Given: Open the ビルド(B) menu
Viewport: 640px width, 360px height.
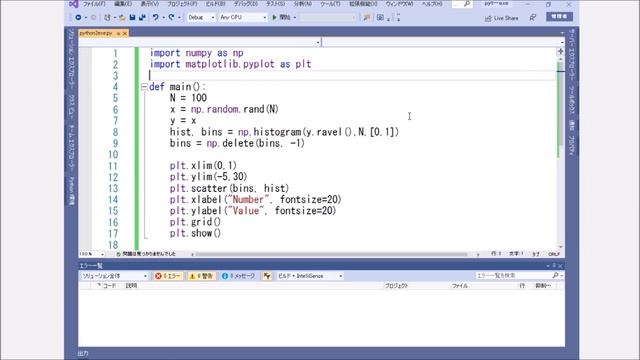Looking at the screenshot, I should [215, 4].
